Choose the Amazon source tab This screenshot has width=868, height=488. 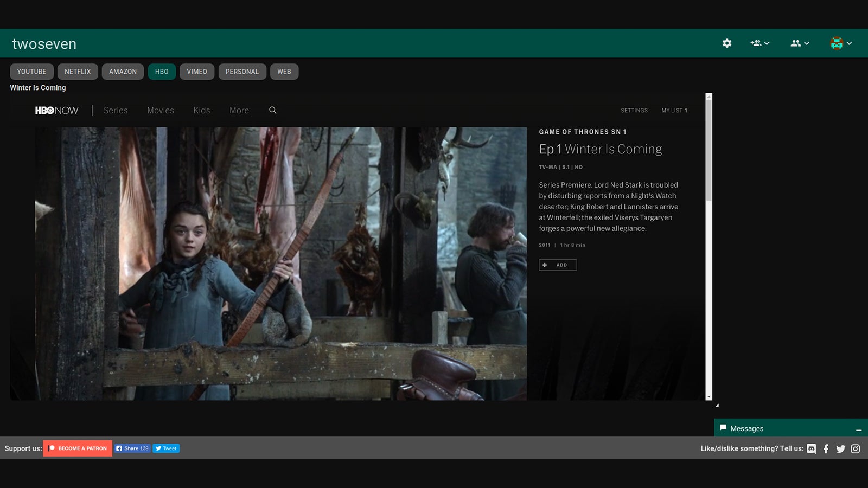tap(123, 72)
